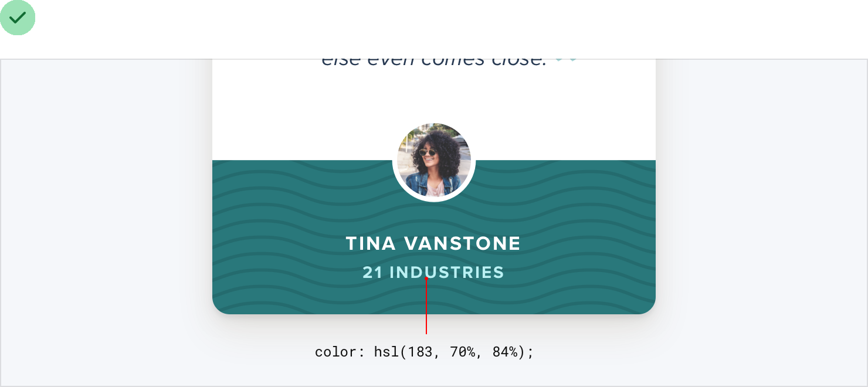The height and width of the screenshot is (387, 868).
Task: Click the red dot at the annotation tip
Action: tap(426, 279)
